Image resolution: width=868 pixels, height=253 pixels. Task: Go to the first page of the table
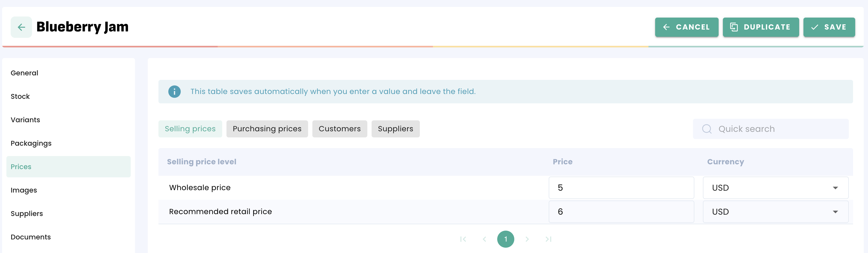tap(463, 239)
